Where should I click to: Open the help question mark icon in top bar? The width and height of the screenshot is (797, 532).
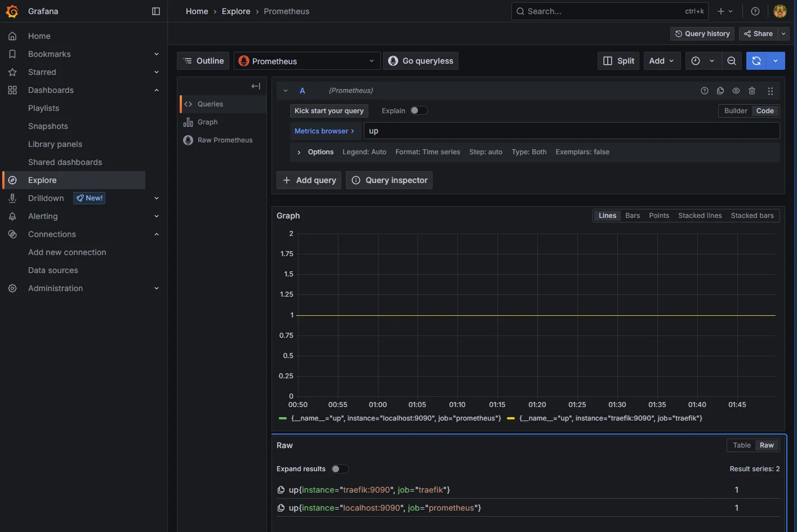(x=755, y=11)
